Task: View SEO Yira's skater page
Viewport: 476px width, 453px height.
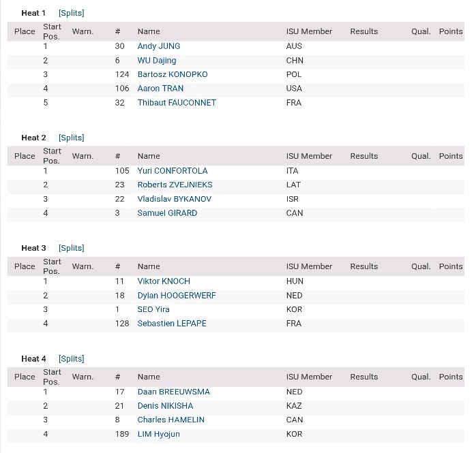Action: click(x=153, y=309)
